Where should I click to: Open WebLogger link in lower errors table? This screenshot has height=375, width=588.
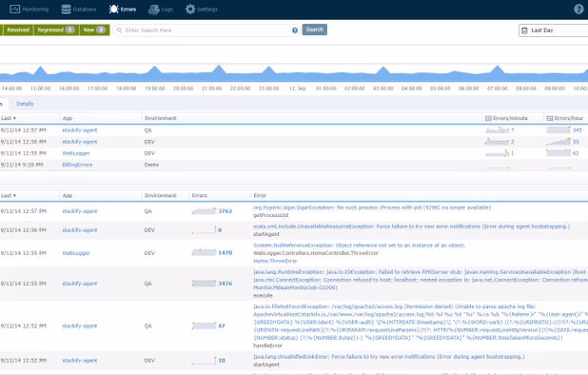[76, 253]
